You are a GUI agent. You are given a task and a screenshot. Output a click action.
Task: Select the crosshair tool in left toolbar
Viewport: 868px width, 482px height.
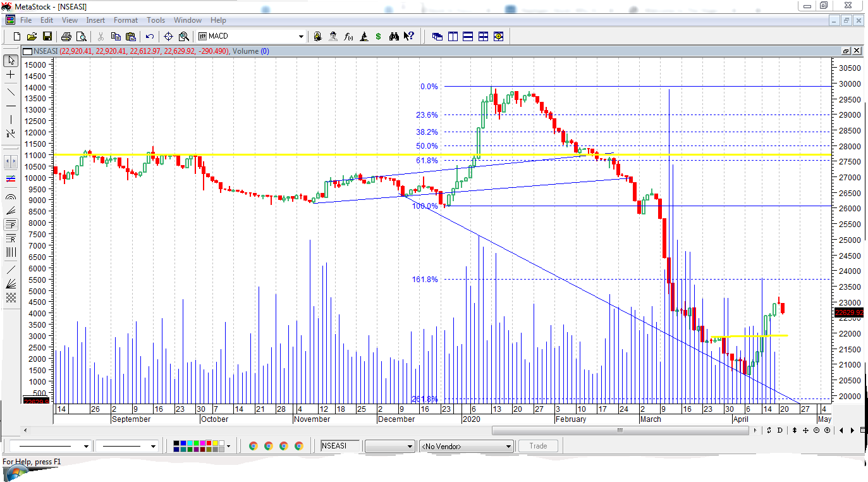pos(11,75)
